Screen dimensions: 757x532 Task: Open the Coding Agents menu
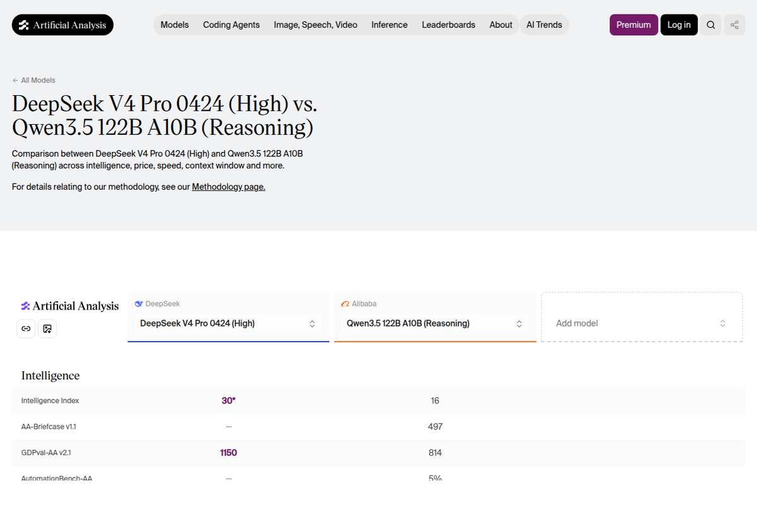pyautogui.click(x=232, y=25)
